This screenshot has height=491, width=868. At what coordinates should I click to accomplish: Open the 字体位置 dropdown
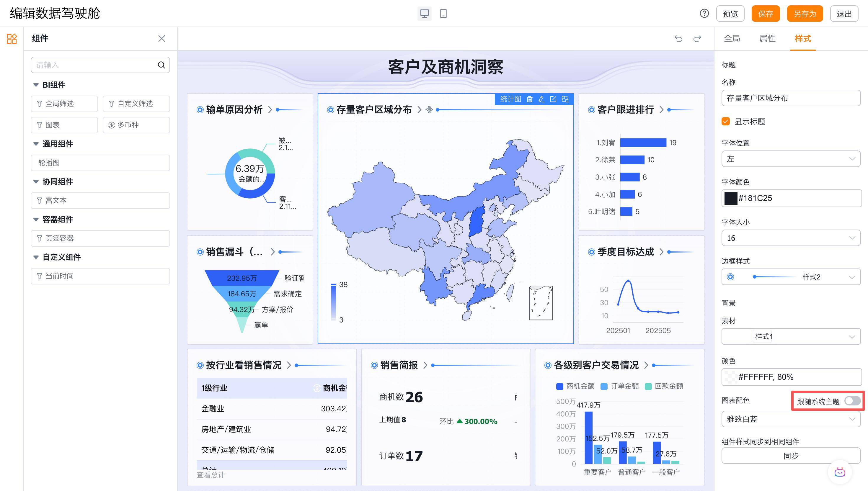(x=791, y=159)
